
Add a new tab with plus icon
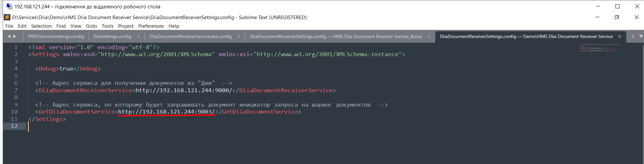click(633, 36)
